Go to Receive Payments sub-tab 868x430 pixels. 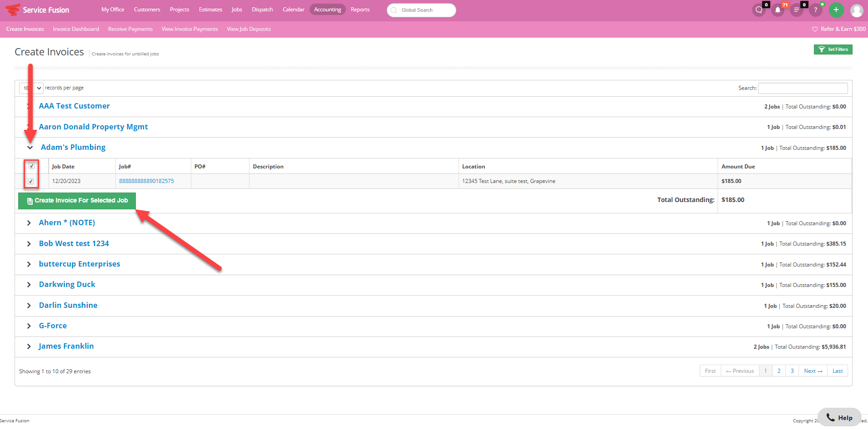pyautogui.click(x=130, y=29)
